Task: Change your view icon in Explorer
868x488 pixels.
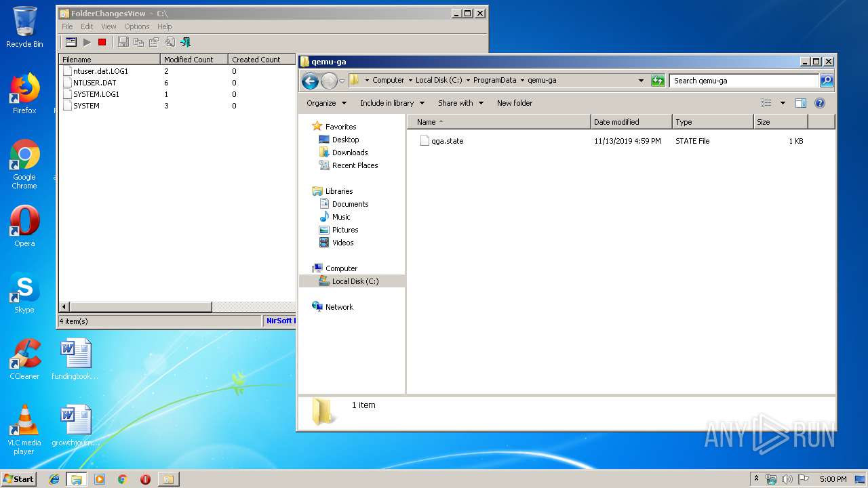Action: [x=766, y=103]
